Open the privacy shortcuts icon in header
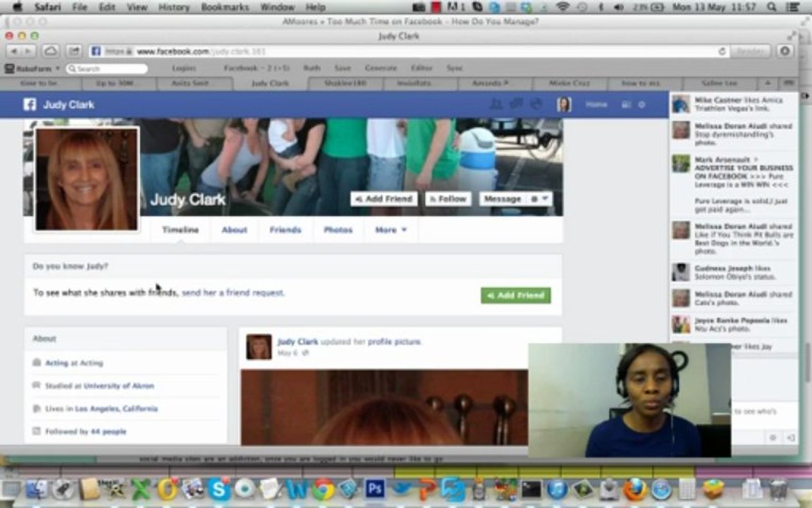 626,104
